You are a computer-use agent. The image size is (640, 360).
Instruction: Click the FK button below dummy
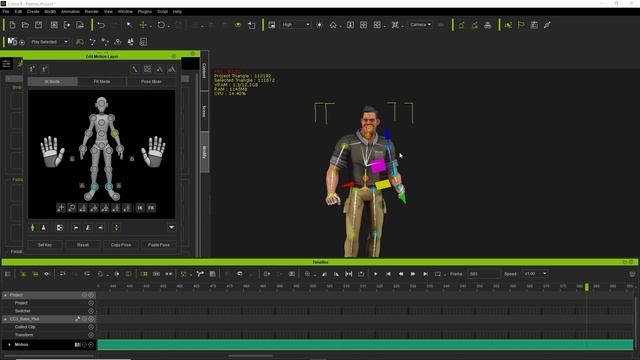(151, 208)
